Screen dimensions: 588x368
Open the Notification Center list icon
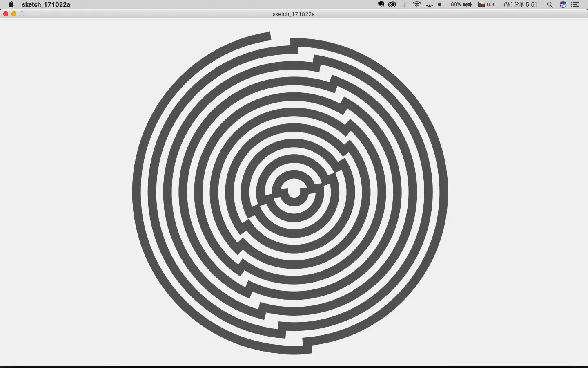point(575,4)
